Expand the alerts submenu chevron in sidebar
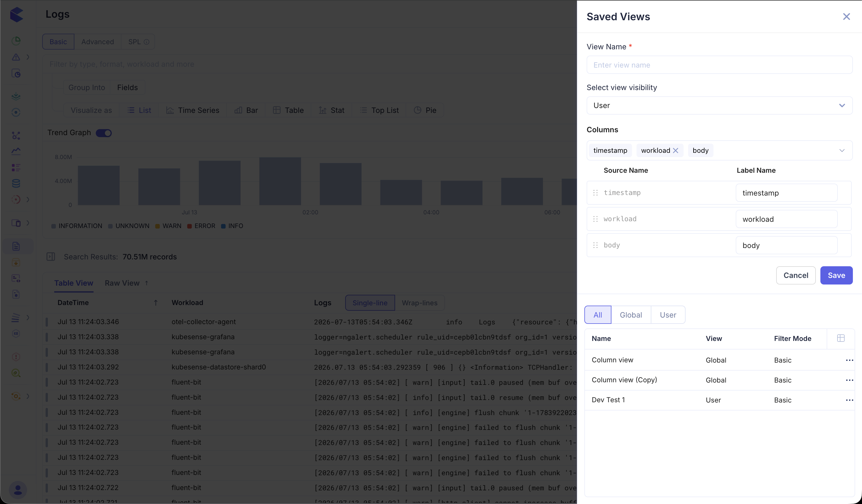Screen dimensions: 862x504 point(28,57)
